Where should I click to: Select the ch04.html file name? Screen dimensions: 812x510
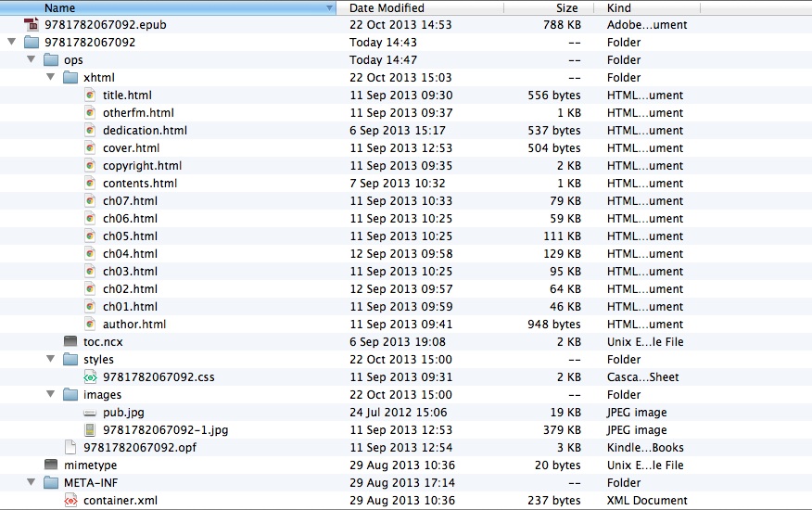pyautogui.click(x=130, y=253)
